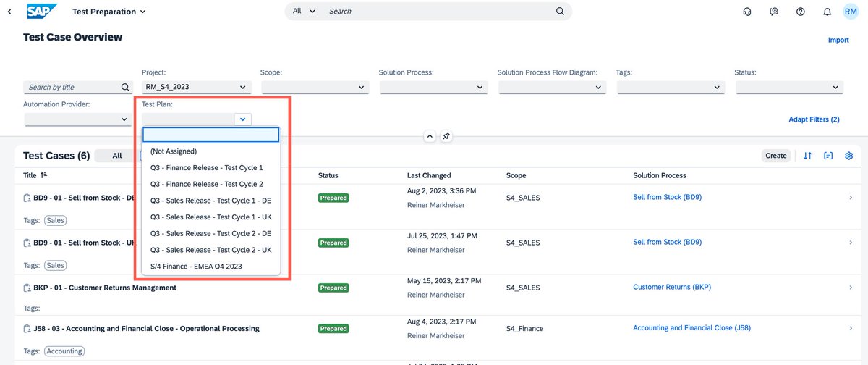Click the Sales tag of BD9 - DE row
Screen dimensions: 868x365
point(55,219)
